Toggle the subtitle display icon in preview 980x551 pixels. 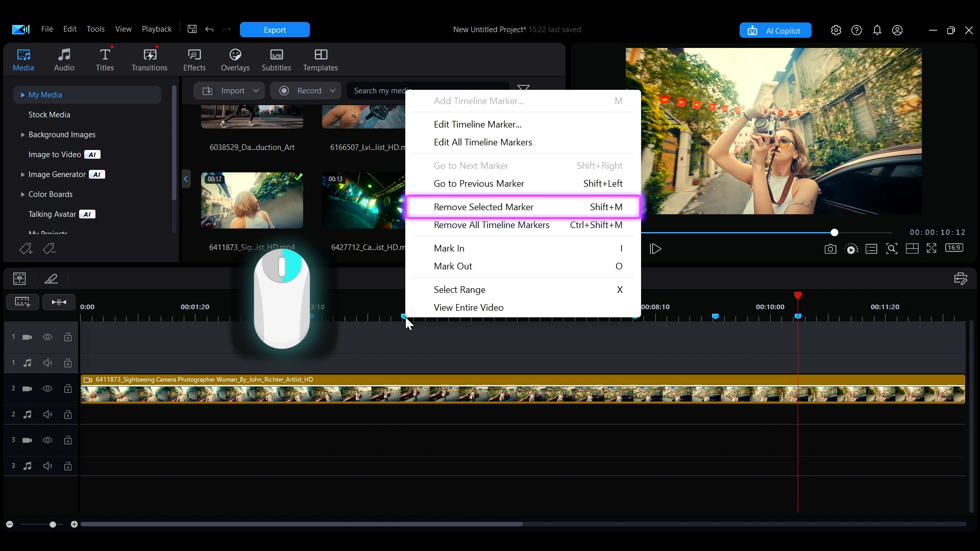(871, 249)
